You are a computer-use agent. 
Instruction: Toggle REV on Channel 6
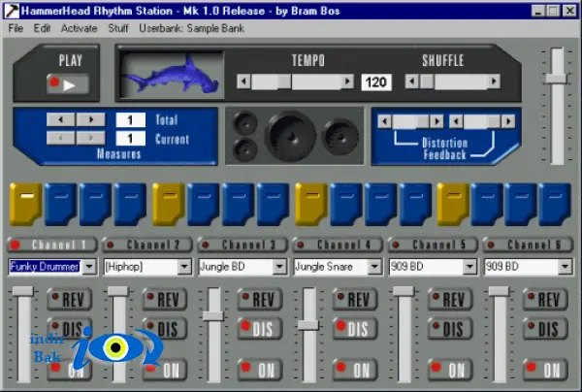pyautogui.click(x=545, y=299)
